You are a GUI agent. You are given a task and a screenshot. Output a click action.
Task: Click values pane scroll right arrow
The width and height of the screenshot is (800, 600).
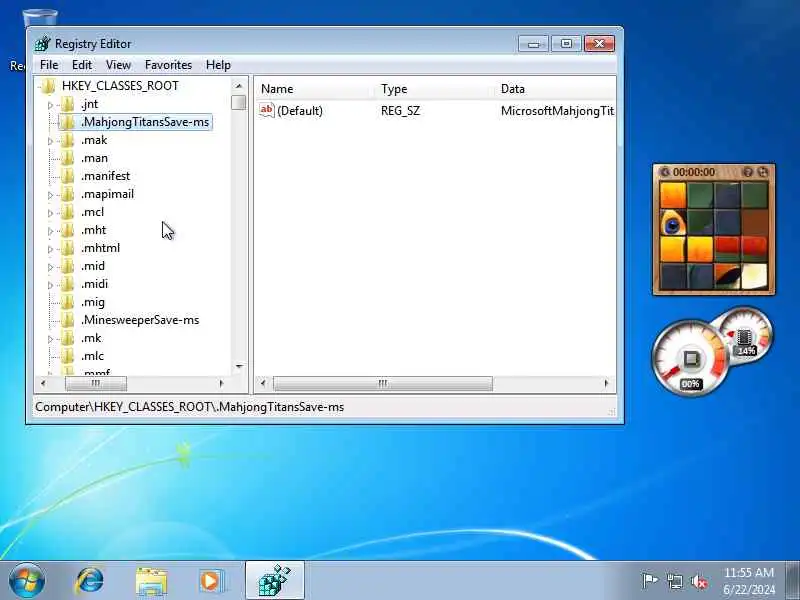coord(606,383)
